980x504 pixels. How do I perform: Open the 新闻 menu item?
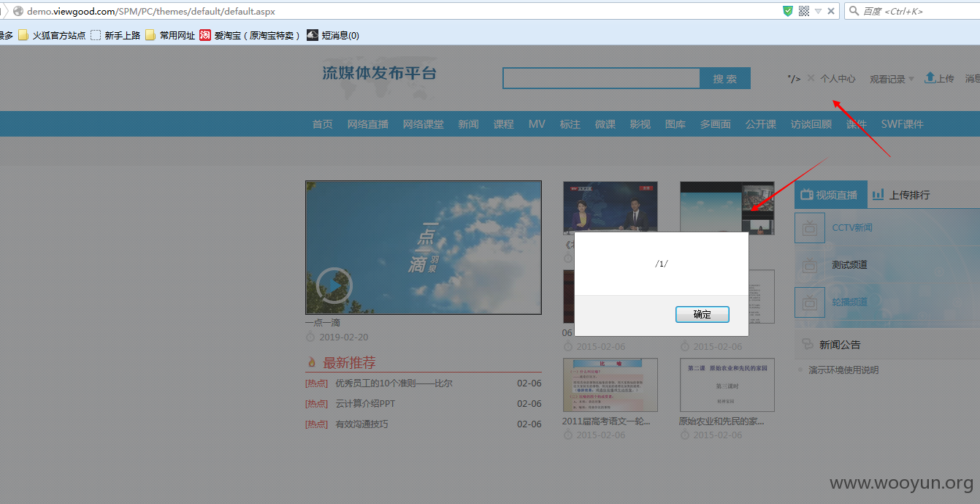pyautogui.click(x=469, y=124)
